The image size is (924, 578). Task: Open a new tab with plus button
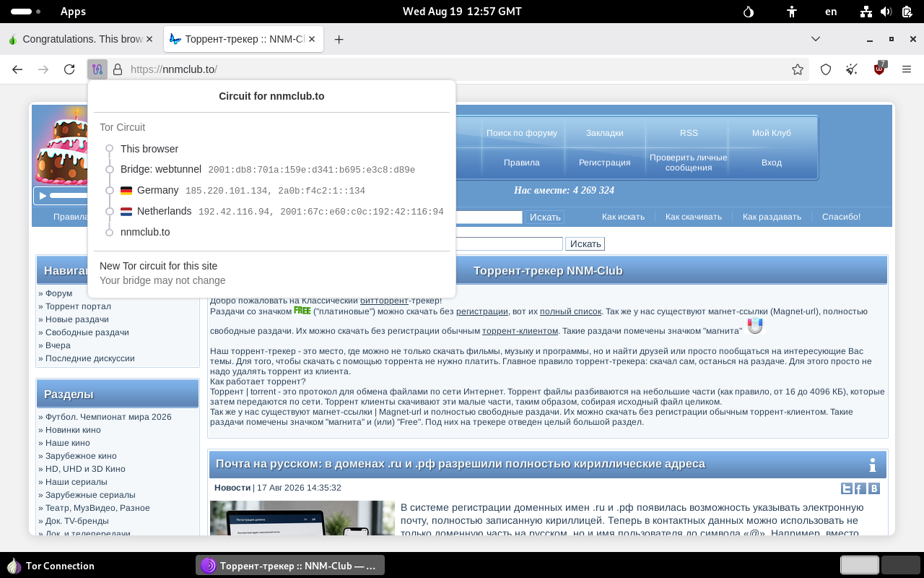point(339,39)
